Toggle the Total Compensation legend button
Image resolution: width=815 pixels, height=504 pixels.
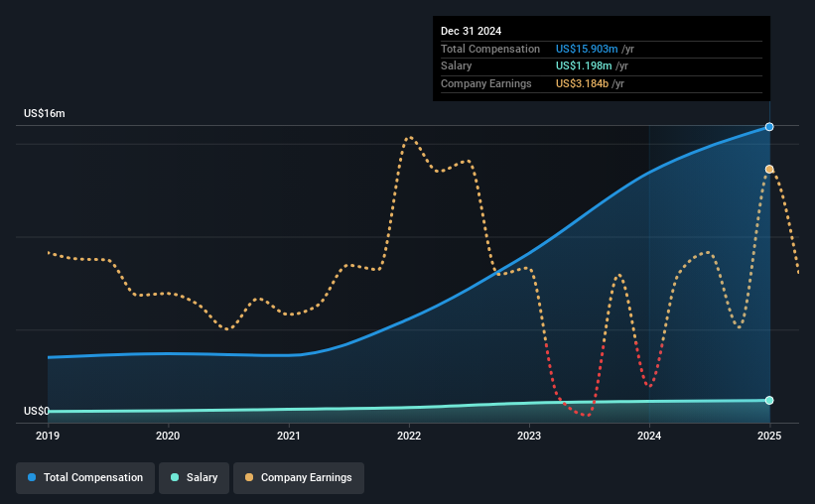point(85,477)
